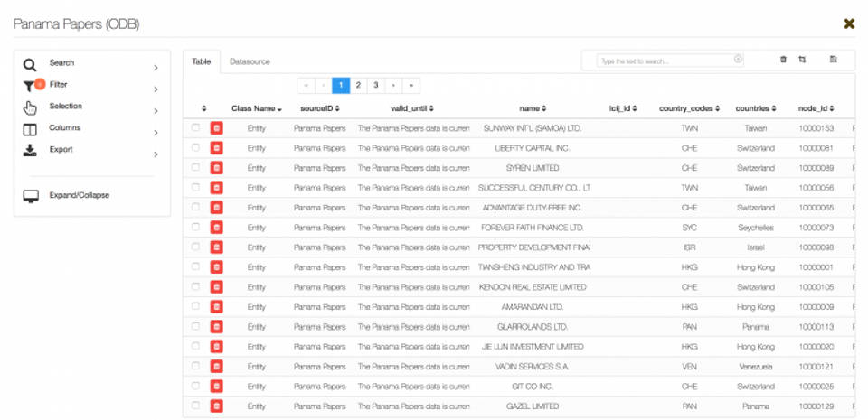Click the crop icon in top toolbar
The image size is (868, 420).
coord(802,60)
